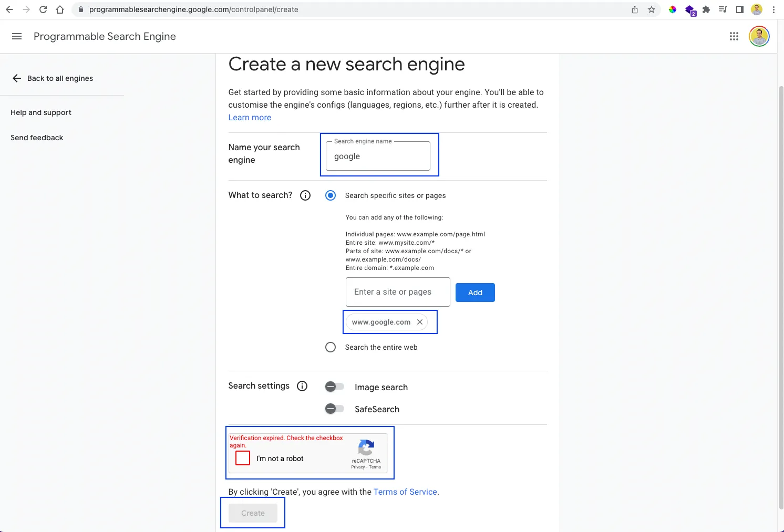The height and width of the screenshot is (532, 784).
Task: Click the Create button
Action: tap(253, 513)
